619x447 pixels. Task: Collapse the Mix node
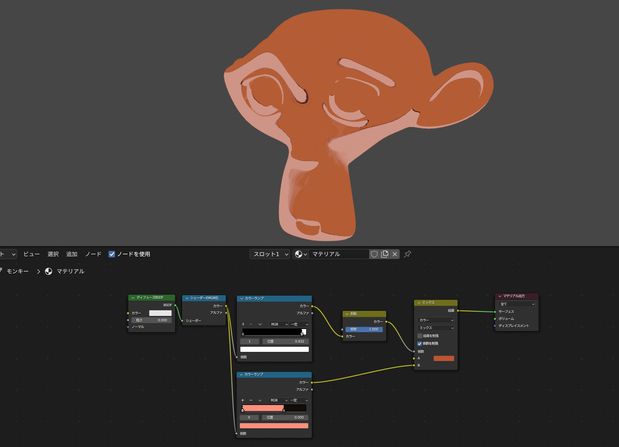pos(419,303)
